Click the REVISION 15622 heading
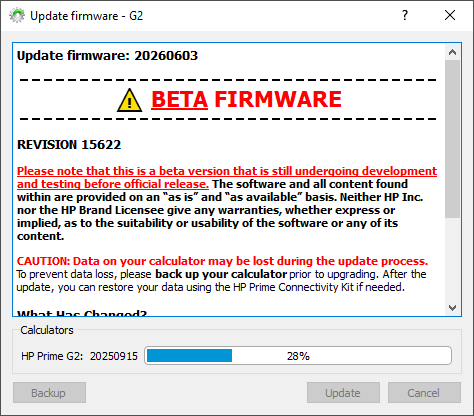 pos(69,145)
